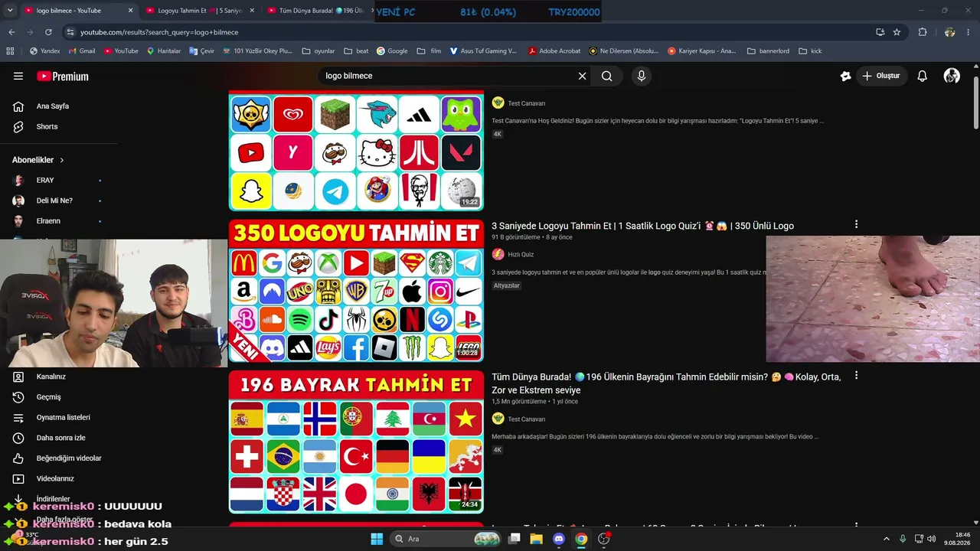The image size is (980, 551).
Task: Open more options for 3 Saniyede Logoyu video
Action: tap(856, 224)
